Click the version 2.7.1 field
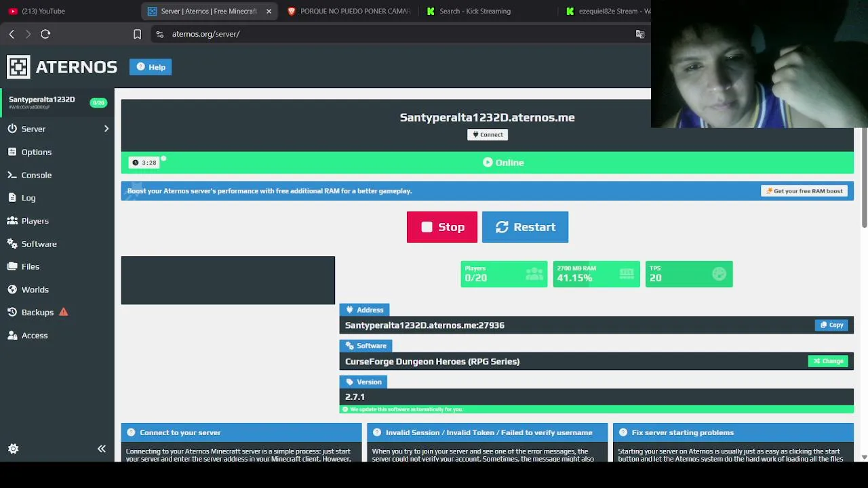The width and height of the screenshot is (868, 488). pos(596,396)
